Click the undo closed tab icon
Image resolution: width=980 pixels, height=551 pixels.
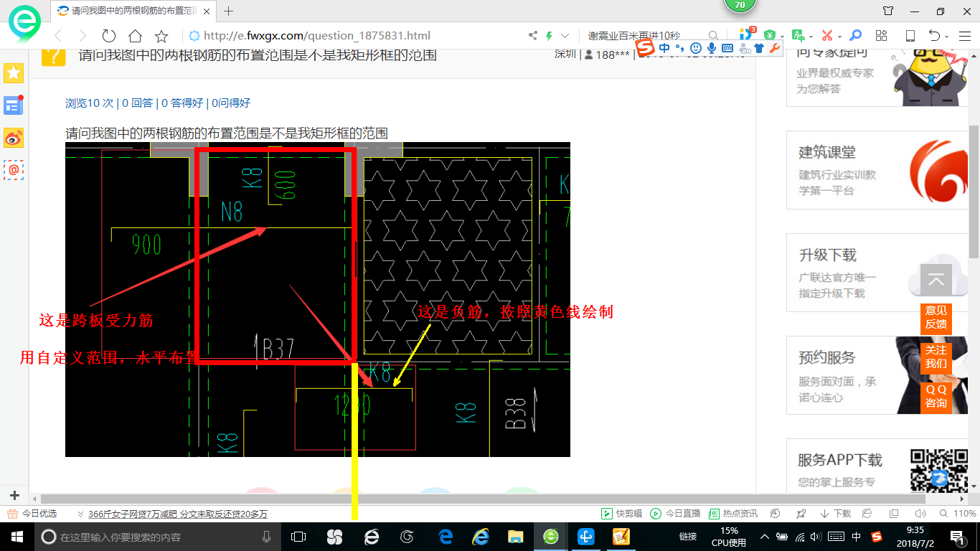click(934, 36)
